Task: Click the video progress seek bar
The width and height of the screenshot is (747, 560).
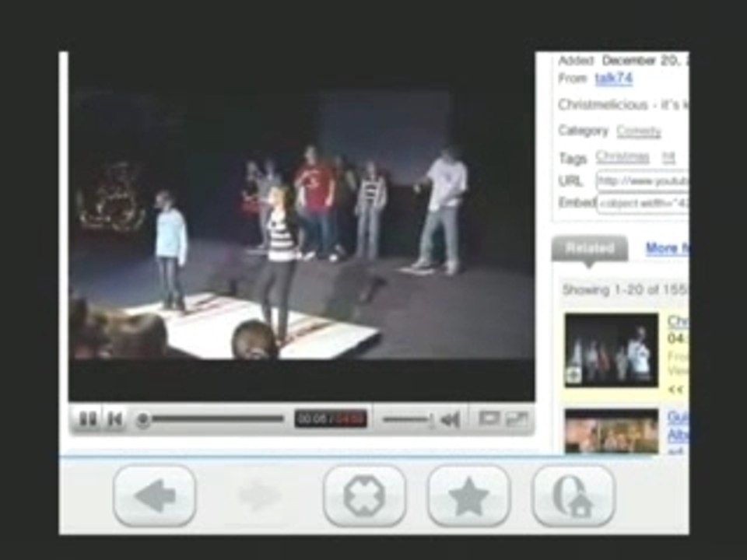Action: 212,419
